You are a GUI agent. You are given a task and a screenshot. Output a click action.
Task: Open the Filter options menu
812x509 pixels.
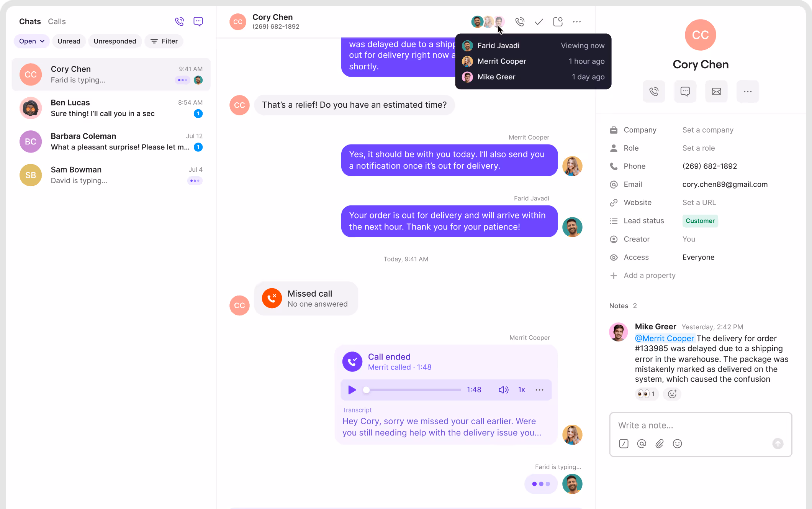coord(164,41)
